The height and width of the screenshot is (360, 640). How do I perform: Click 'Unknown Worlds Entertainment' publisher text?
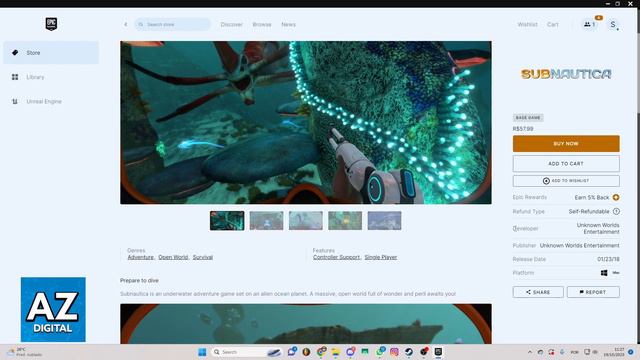point(579,245)
